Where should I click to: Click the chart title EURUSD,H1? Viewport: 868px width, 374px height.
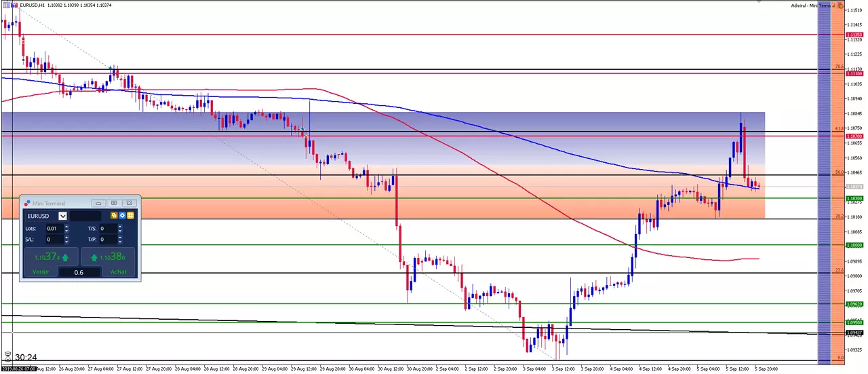pyautogui.click(x=32, y=5)
